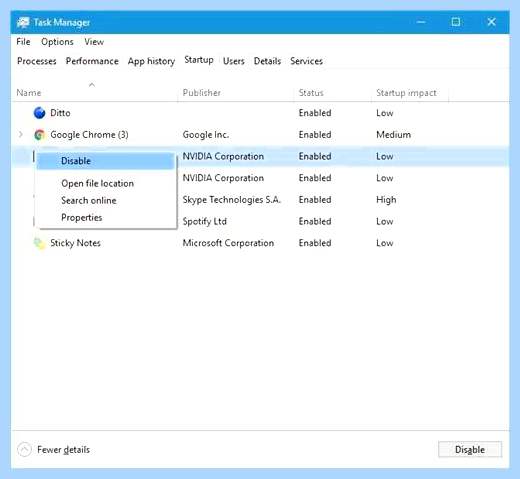
Task: Open the File menu
Action: tap(23, 42)
